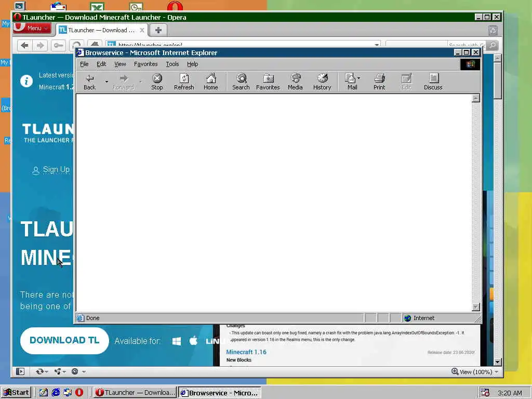Open the File menu in Internet Explorer

(84, 64)
